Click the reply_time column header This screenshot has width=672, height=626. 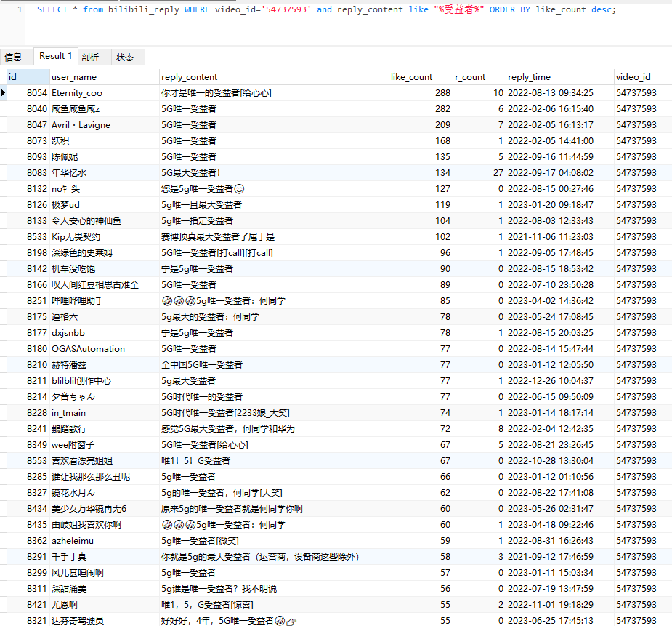(559, 77)
